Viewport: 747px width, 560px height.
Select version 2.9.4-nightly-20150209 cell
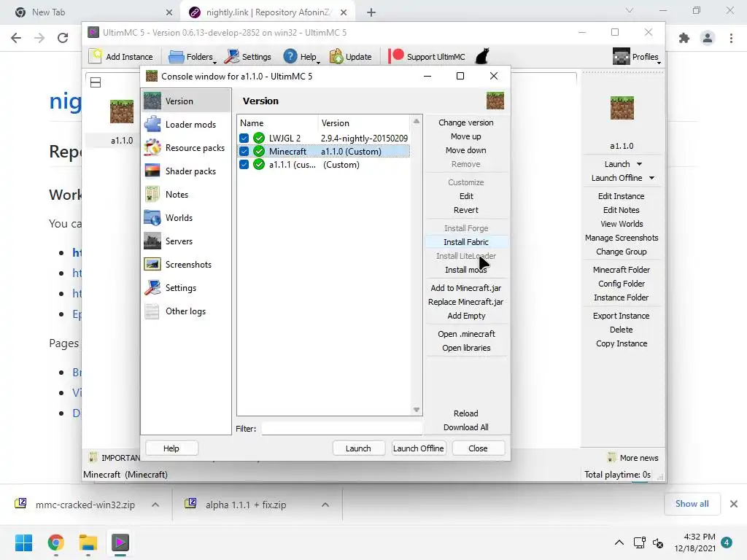point(364,138)
